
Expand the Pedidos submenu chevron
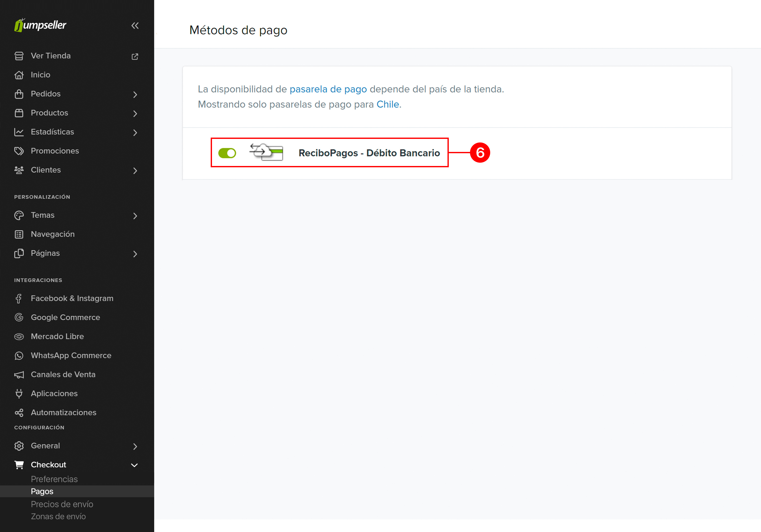pyautogui.click(x=135, y=95)
